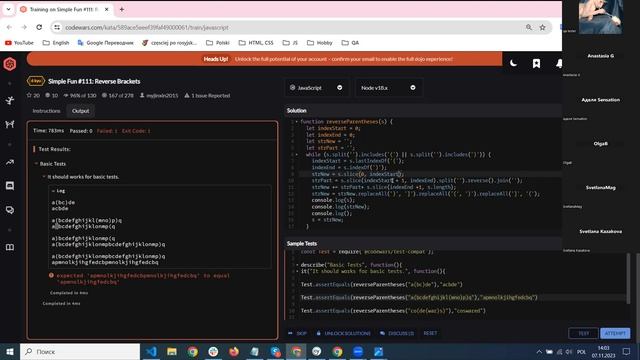Screen dimensions: 640x360
Task: Fold the function reverseParentheses code line
Action: coord(297,122)
